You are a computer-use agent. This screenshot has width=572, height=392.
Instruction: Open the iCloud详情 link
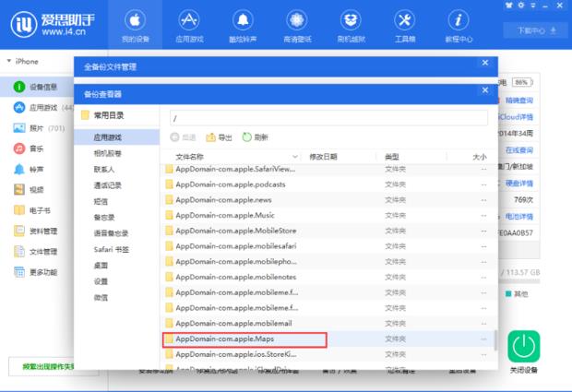click(516, 117)
